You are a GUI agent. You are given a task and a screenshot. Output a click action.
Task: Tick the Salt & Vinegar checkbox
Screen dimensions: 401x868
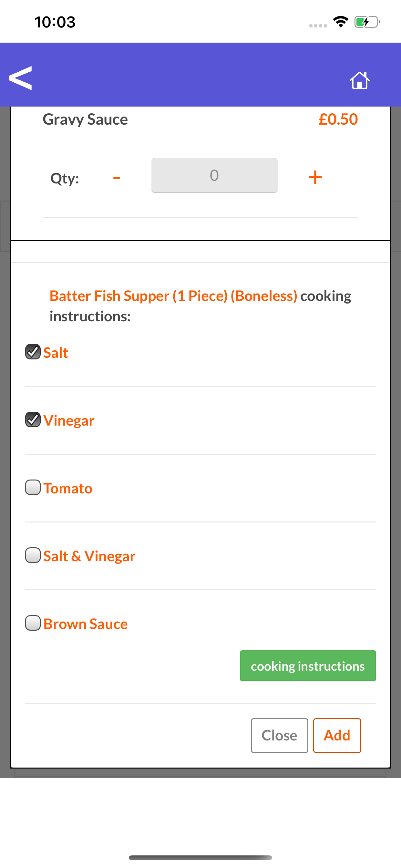33,555
